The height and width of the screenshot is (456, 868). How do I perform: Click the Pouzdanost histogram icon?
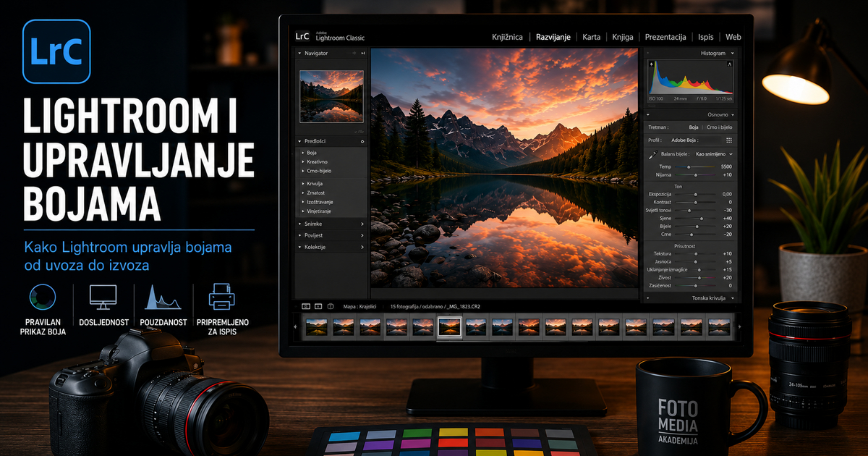click(163, 297)
